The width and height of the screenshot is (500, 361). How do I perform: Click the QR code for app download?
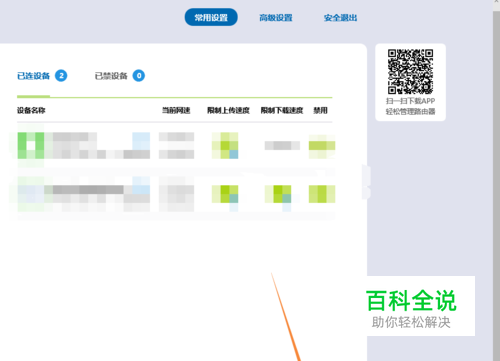[x=410, y=72]
